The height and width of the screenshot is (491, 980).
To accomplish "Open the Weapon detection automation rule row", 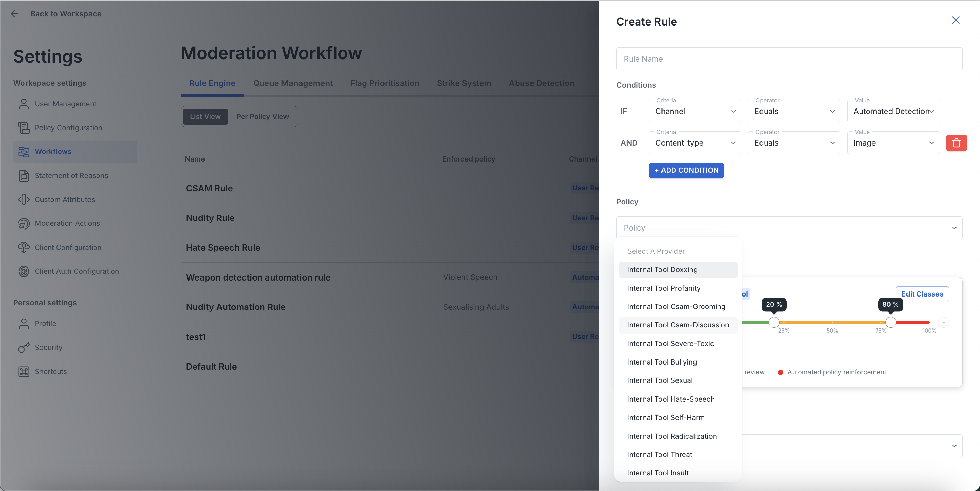I will (390, 277).
